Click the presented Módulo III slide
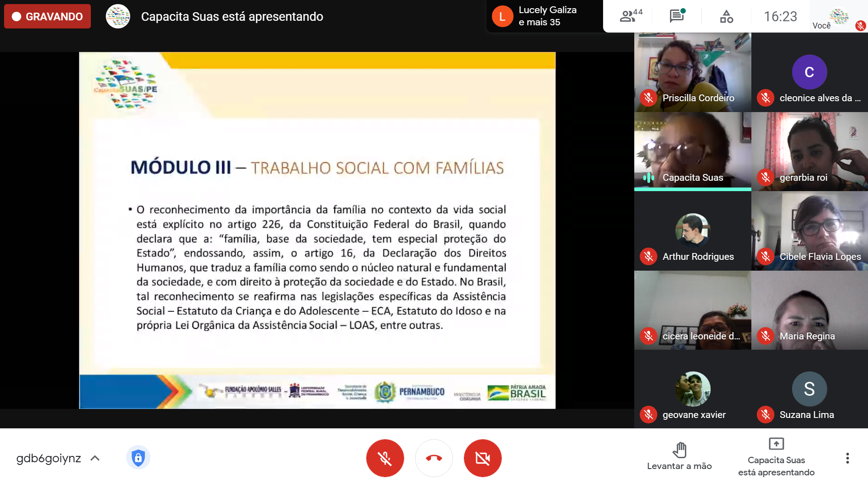 pos(317,230)
